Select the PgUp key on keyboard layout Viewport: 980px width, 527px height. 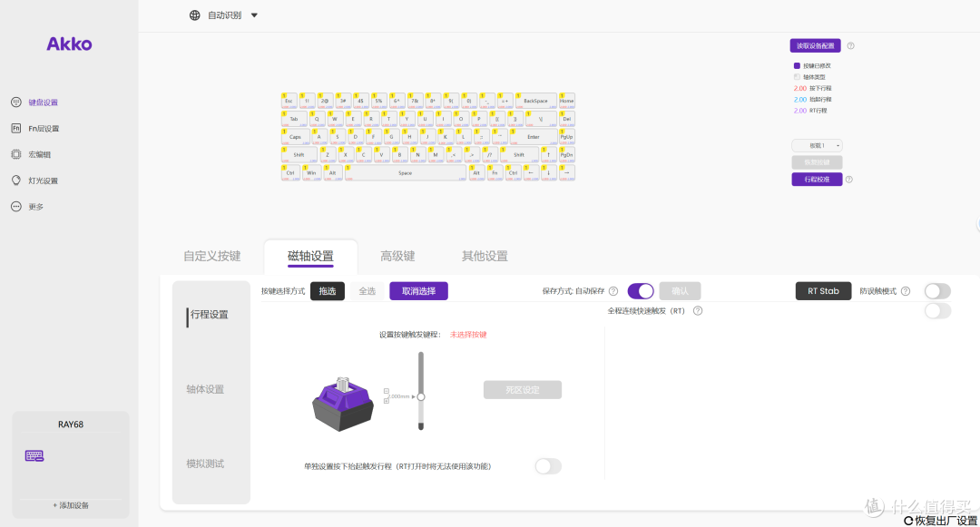coord(567,137)
